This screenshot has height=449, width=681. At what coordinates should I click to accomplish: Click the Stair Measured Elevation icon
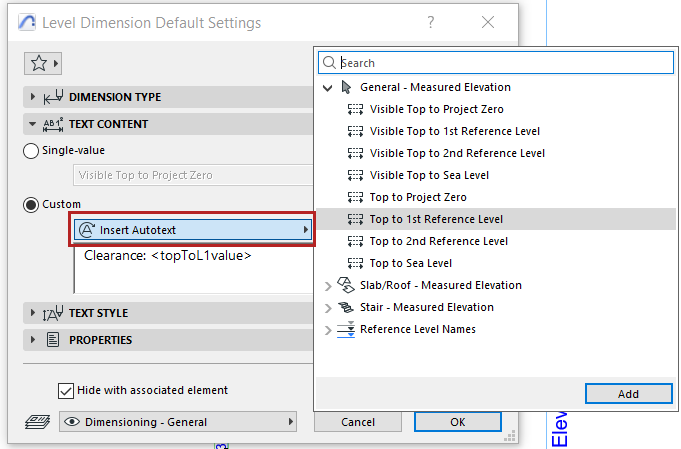(348, 307)
